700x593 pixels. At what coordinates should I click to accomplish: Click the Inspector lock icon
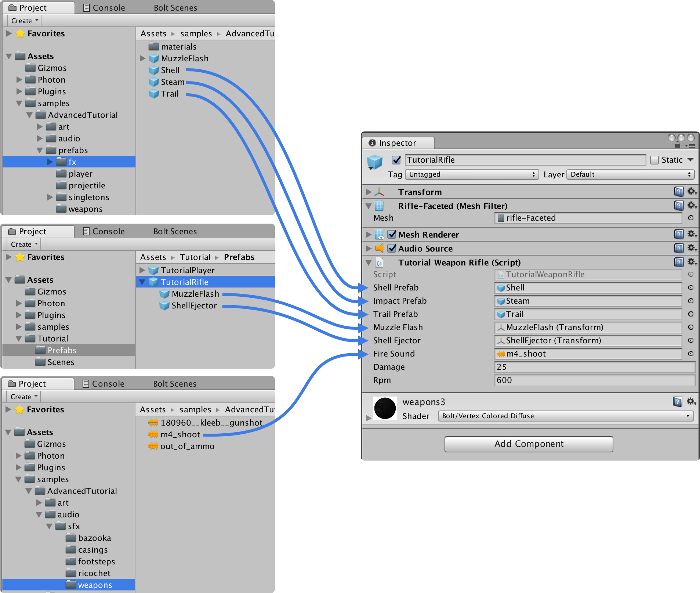[678, 145]
